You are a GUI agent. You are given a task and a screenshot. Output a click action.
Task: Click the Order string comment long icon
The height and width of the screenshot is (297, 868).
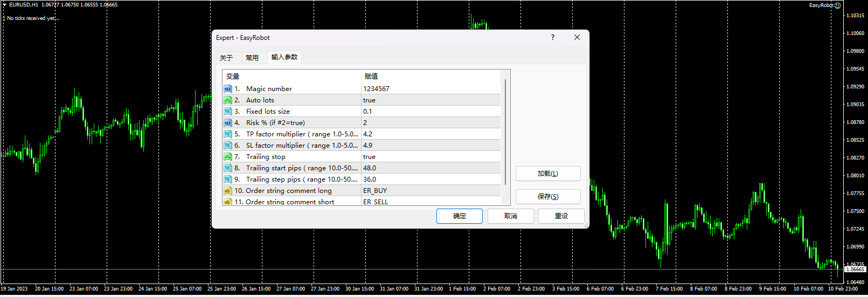(x=228, y=191)
